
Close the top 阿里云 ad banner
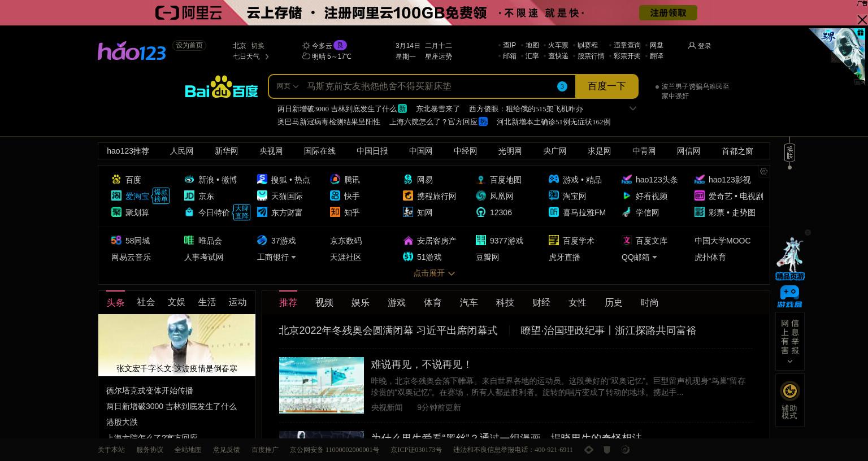coord(862,20)
